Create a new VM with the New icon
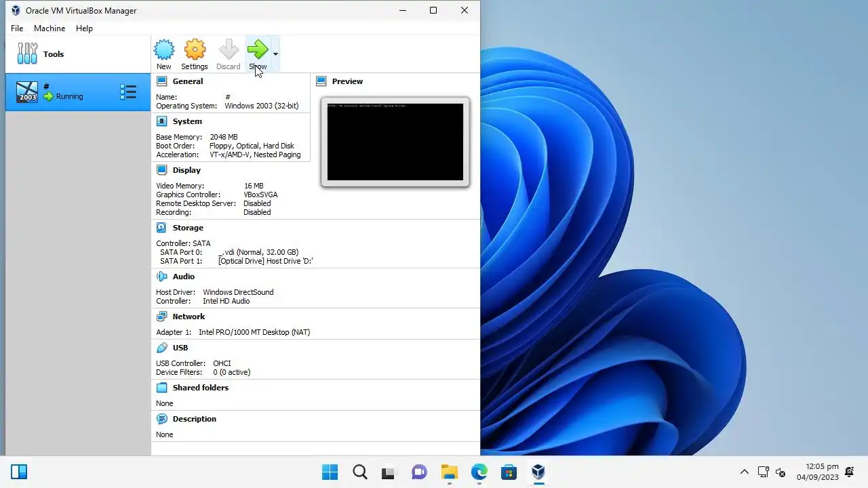This screenshot has width=868, height=488. (163, 50)
